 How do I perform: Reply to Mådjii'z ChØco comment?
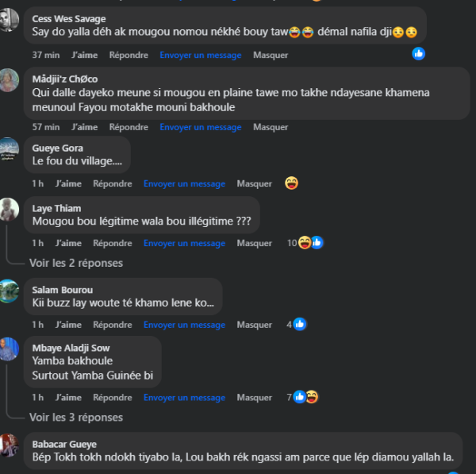click(x=129, y=127)
